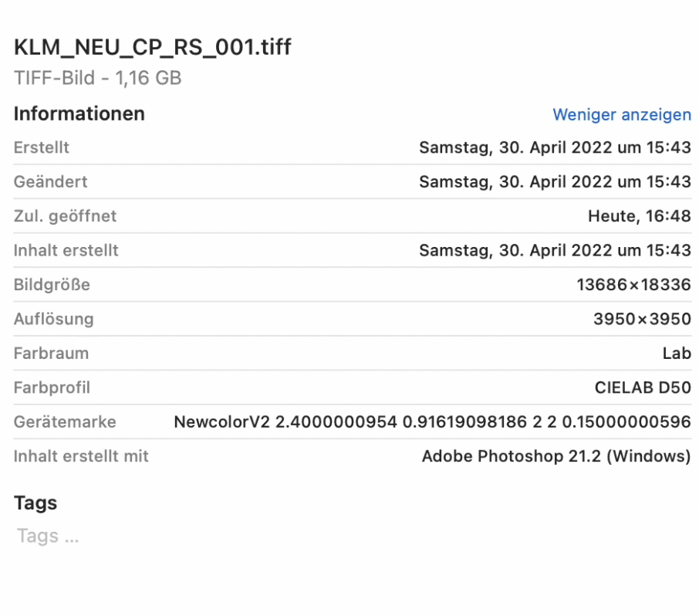The width and height of the screenshot is (699, 616).
Task: Click the Geändert date value
Action: pyautogui.click(x=555, y=181)
